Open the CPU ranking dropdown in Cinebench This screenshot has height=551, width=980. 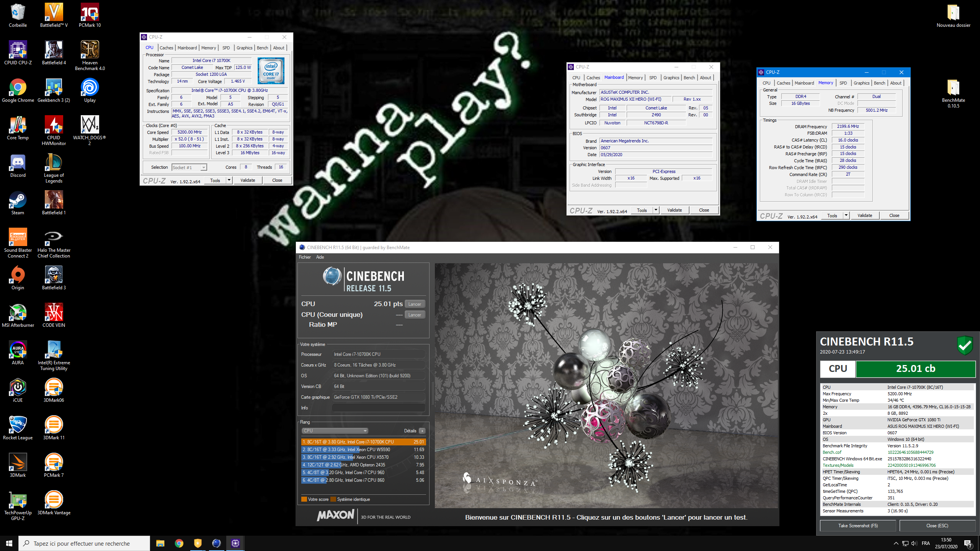pos(335,431)
